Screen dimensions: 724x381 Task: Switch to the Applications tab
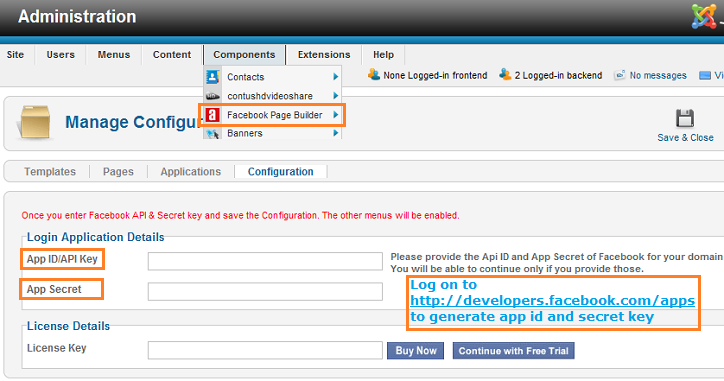click(x=191, y=172)
